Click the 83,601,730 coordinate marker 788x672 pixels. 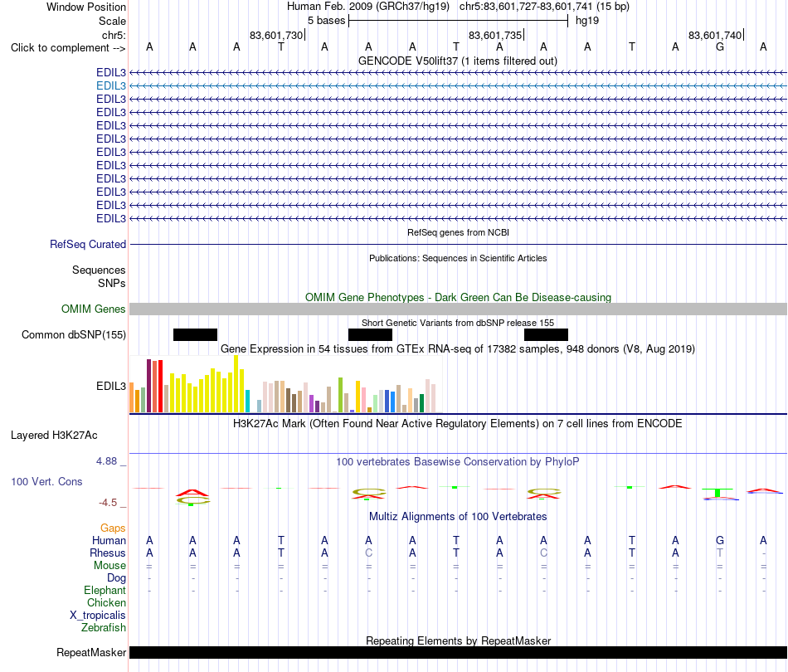tap(276, 35)
